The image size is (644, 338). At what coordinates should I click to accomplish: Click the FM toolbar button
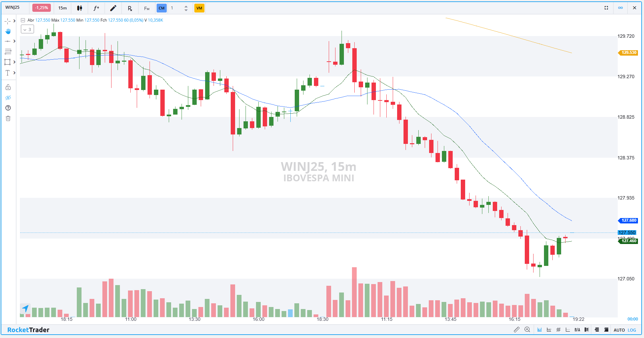[147, 8]
